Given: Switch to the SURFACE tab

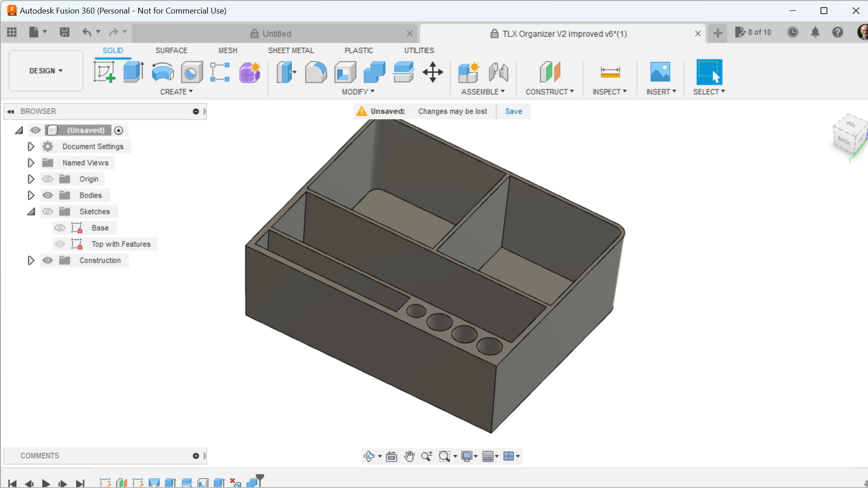Looking at the screenshot, I should (171, 51).
